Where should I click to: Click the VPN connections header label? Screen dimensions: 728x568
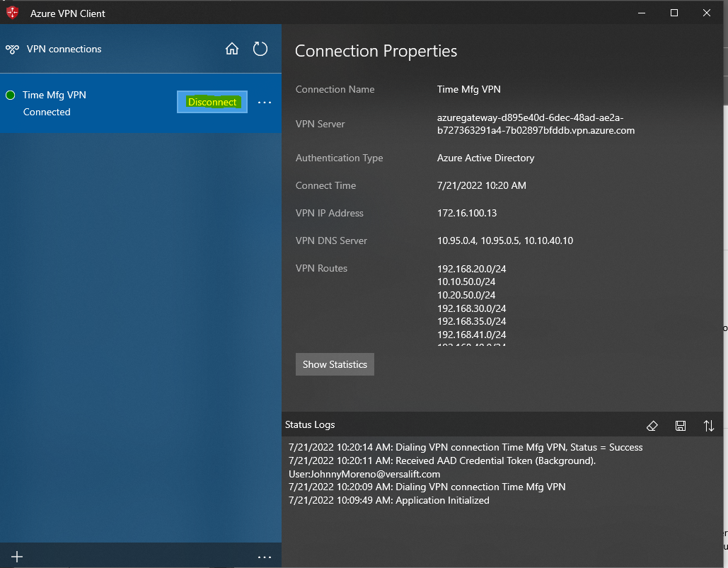click(x=64, y=50)
